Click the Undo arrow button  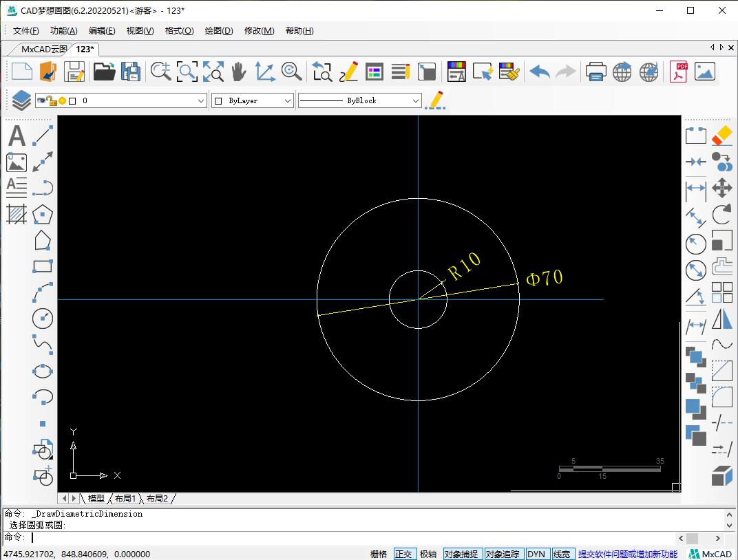(x=539, y=72)
